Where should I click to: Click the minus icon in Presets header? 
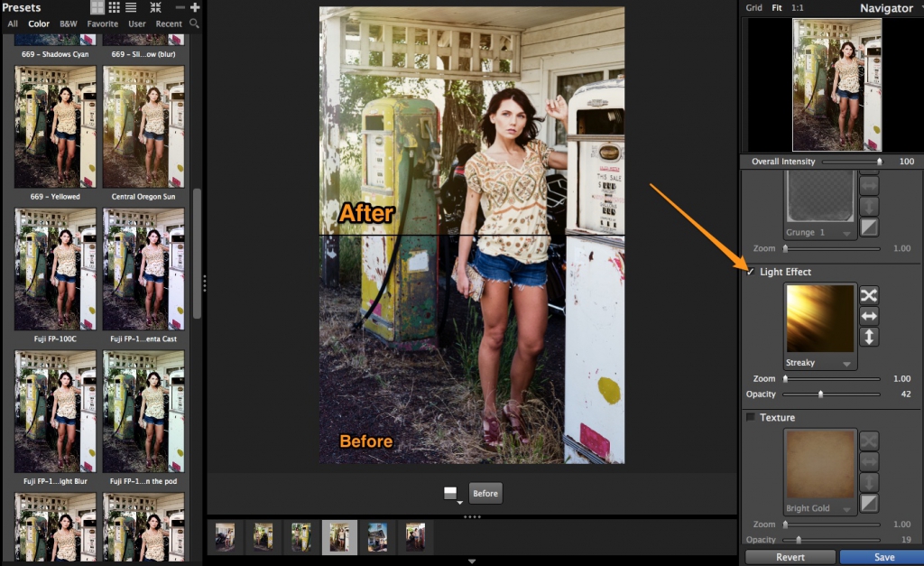[x=180, y=7]
